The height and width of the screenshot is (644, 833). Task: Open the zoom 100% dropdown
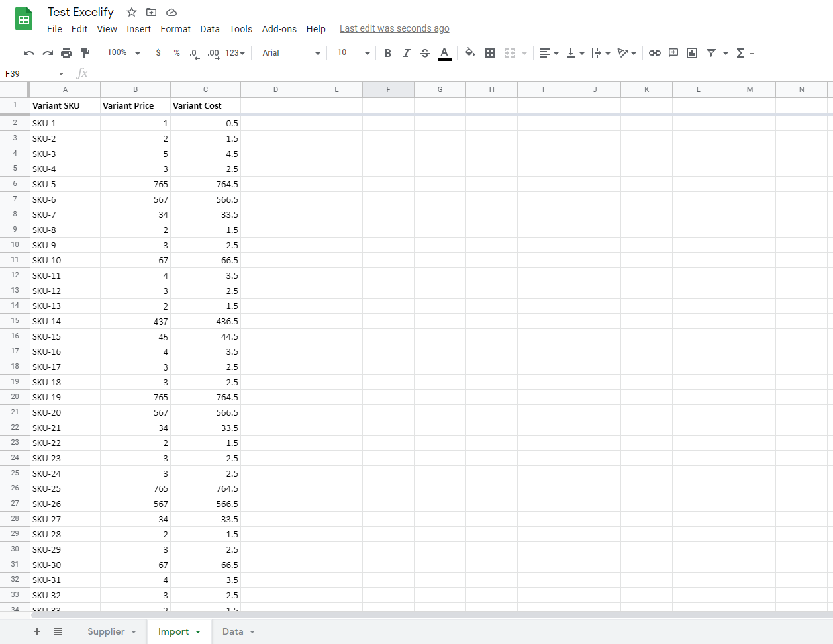[124, 53]
